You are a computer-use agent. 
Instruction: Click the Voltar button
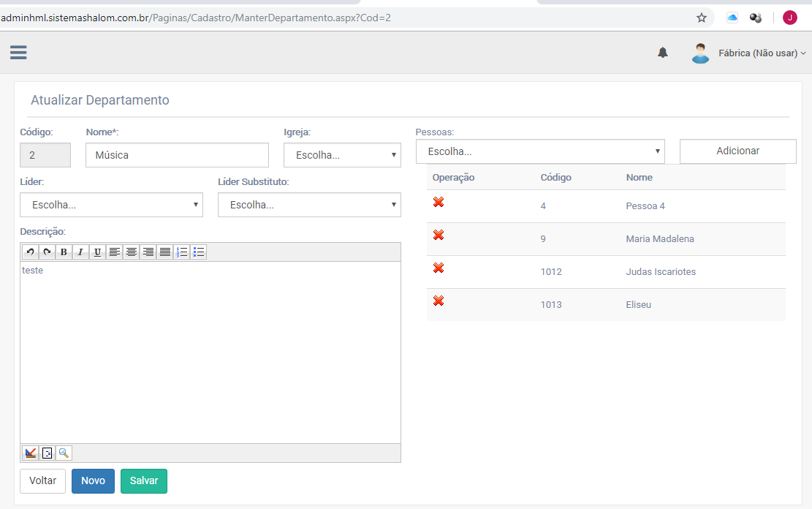tap(42, 481)
